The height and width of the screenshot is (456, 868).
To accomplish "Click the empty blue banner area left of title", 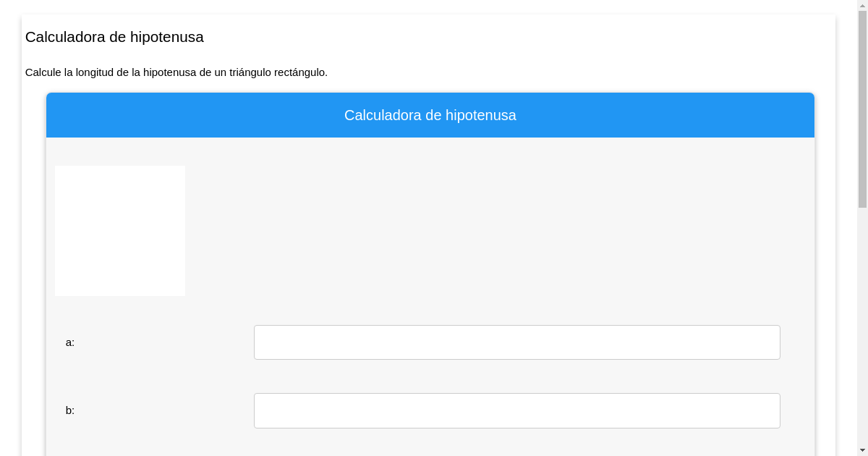I will point(181,115).
